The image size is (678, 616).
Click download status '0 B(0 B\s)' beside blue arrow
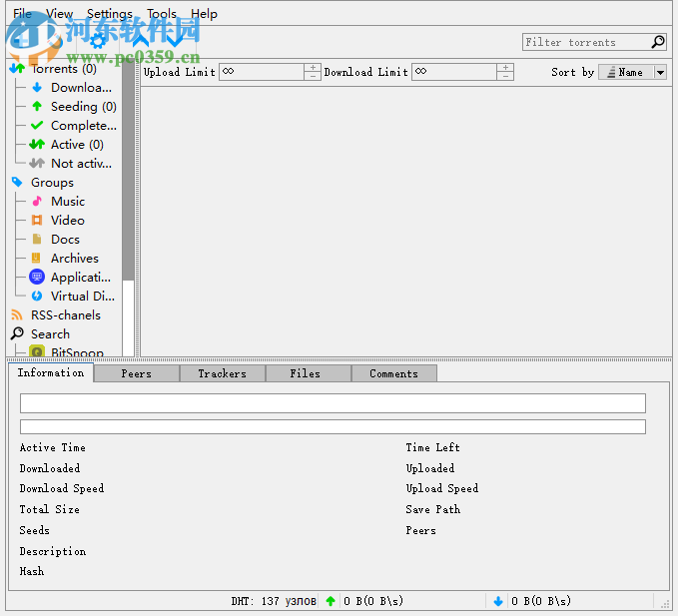coord(541,601)
